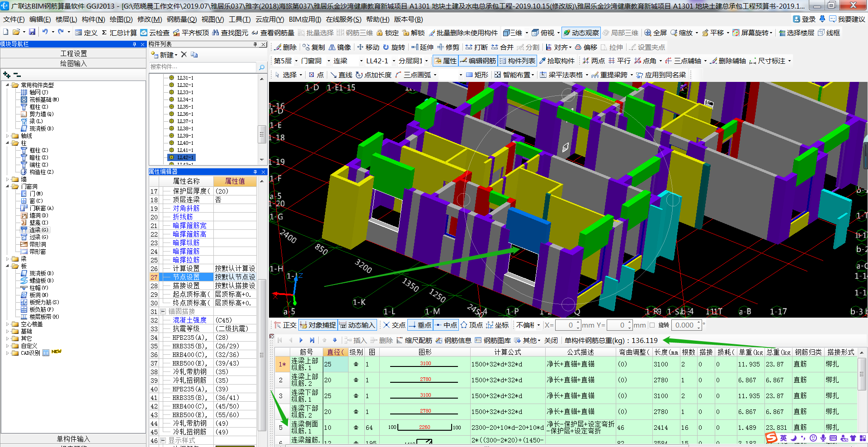Click the 全屏 full screen icon
The width and height of the screenshot is (868, 447).
point(656,33)
